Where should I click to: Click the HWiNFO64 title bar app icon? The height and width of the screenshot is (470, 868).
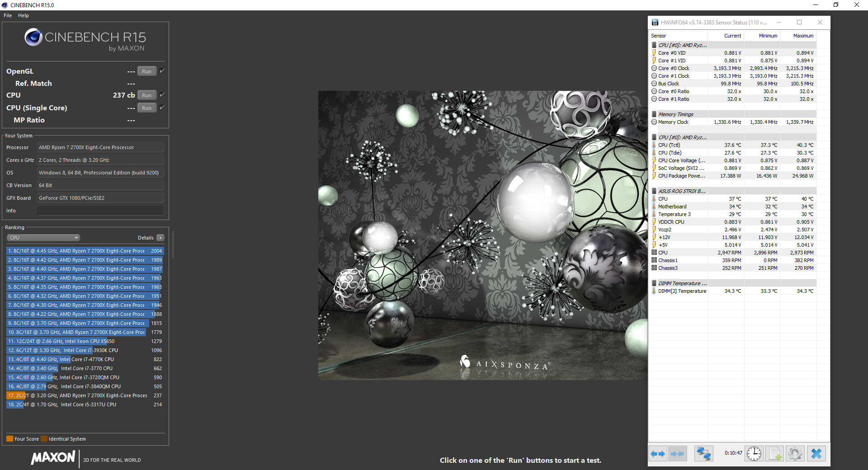pyautogui.click(x=655, y=22)
